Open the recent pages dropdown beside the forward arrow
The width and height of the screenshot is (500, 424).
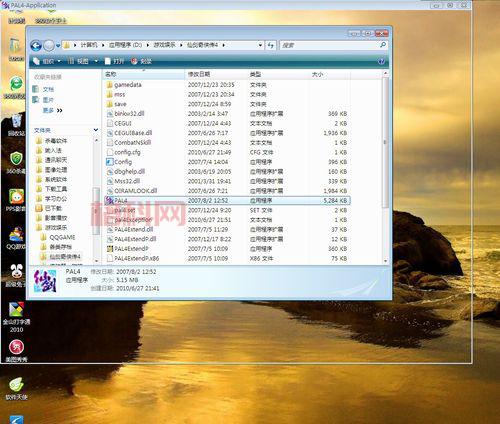[x=58, y=45]
